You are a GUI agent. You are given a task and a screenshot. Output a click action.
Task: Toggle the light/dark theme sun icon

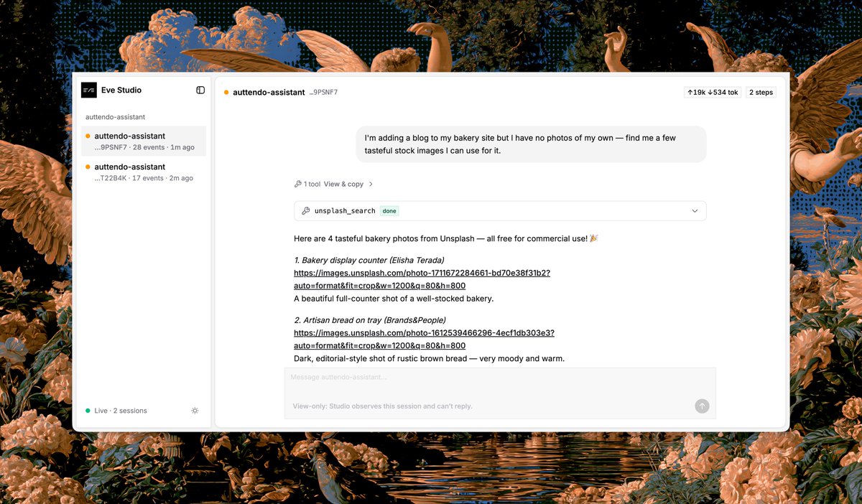coord(195,411)
